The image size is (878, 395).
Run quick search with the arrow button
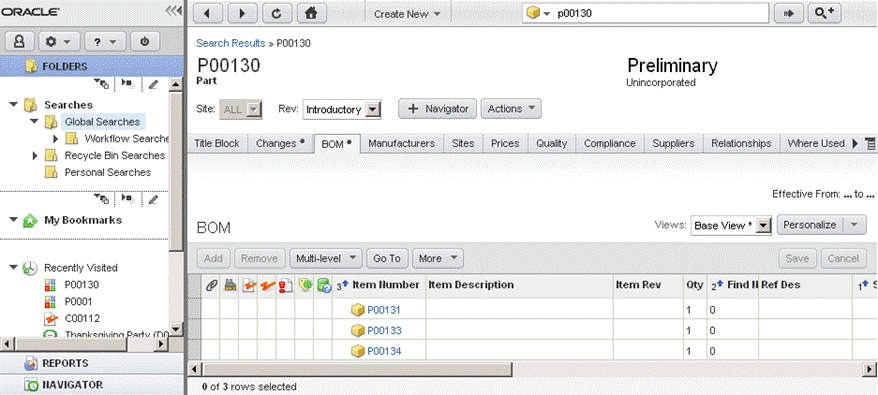(x=789, y=13)
